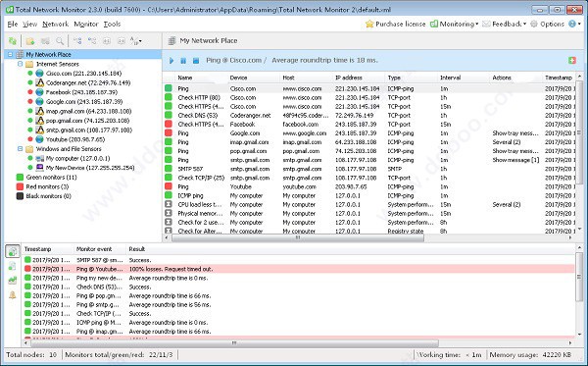Click the log panel horizontal scrollbar

[234, 342]
